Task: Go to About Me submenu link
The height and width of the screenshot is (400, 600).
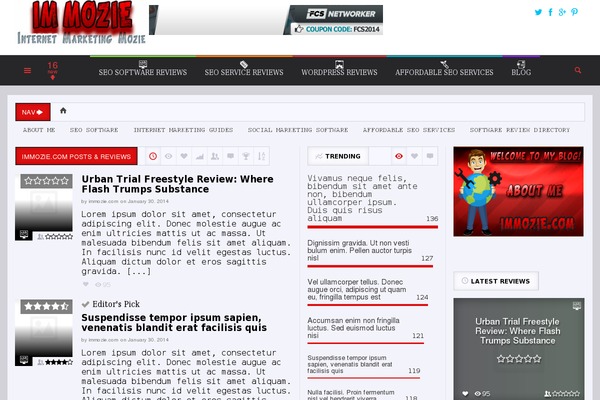Action: click(39, 130)
